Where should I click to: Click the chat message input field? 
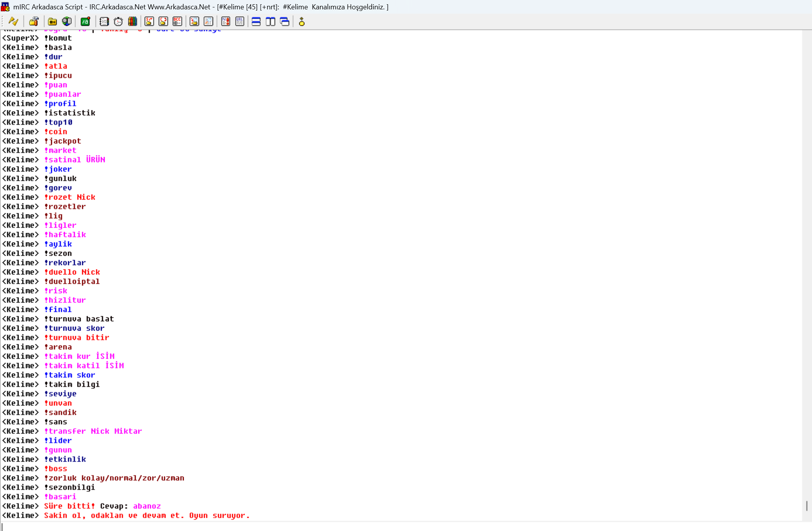(406, 526)
